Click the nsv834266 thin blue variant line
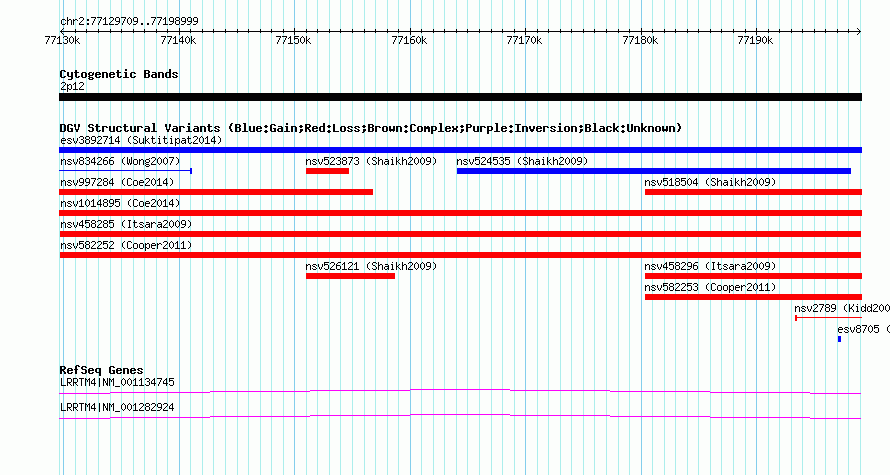The width and height of the screenshot is (890, 475). tap(125, 171)
